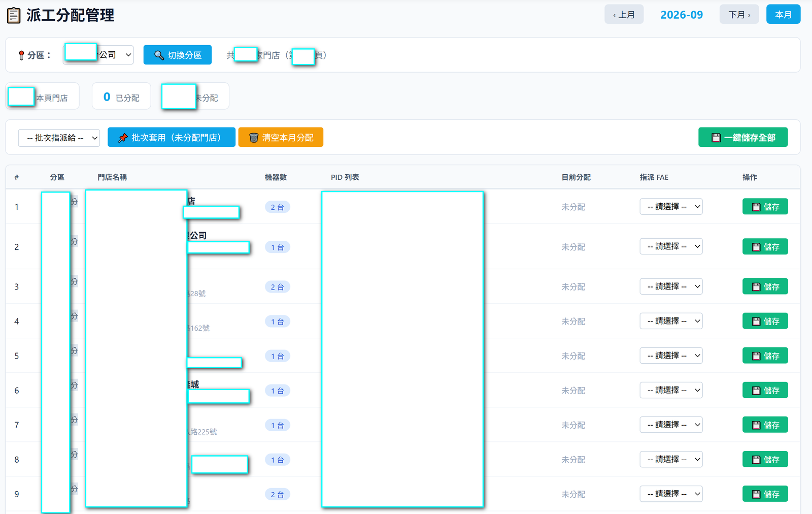Open the 請選擇 FAE dropdown in row 7

[671, 425]
